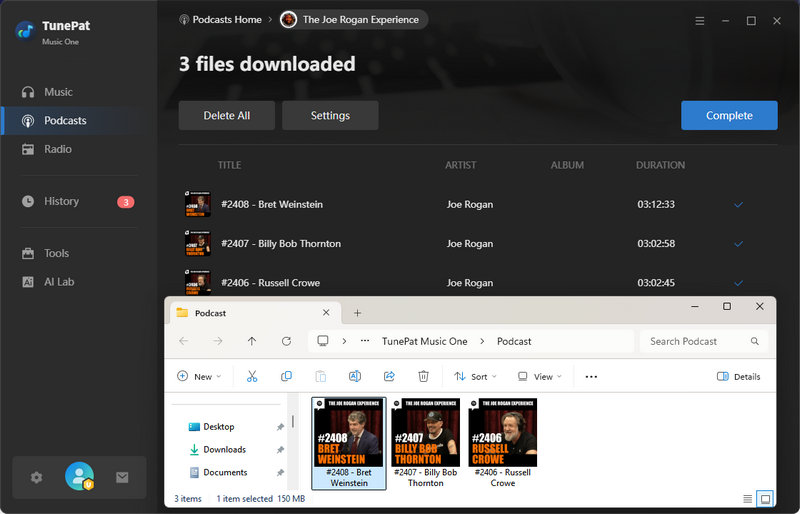
Task: Click the cover thumbnail of episode #2408
Action: point(198,204)
